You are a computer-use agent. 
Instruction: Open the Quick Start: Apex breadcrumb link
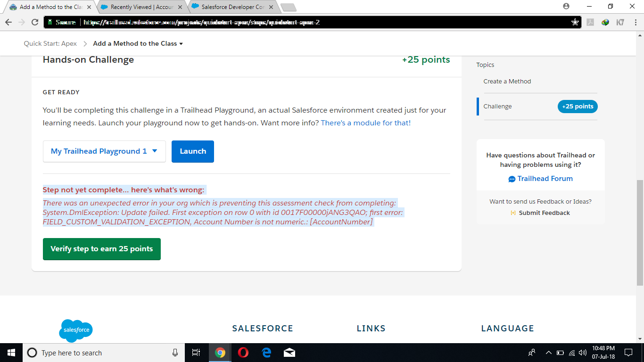click(x=50, y=43)
